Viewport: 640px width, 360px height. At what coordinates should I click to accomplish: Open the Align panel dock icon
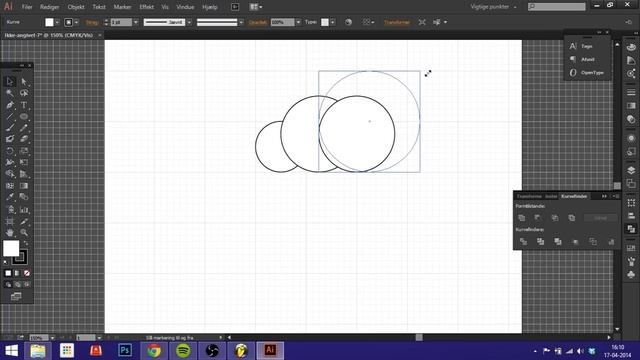631,216
